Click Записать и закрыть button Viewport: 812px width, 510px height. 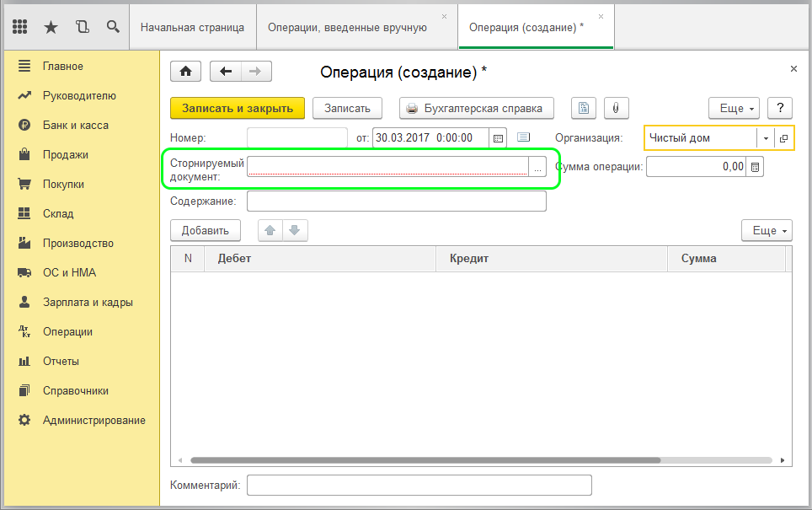[238, 108]
